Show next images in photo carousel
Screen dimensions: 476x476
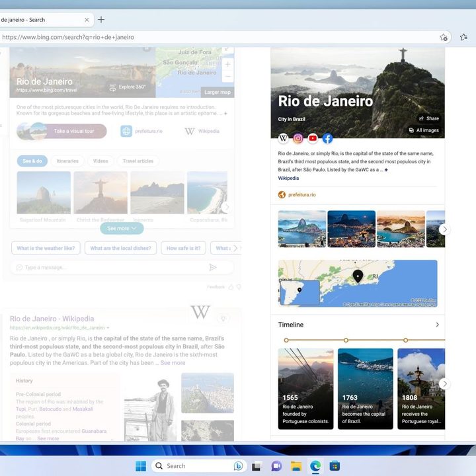pos(444,229)
